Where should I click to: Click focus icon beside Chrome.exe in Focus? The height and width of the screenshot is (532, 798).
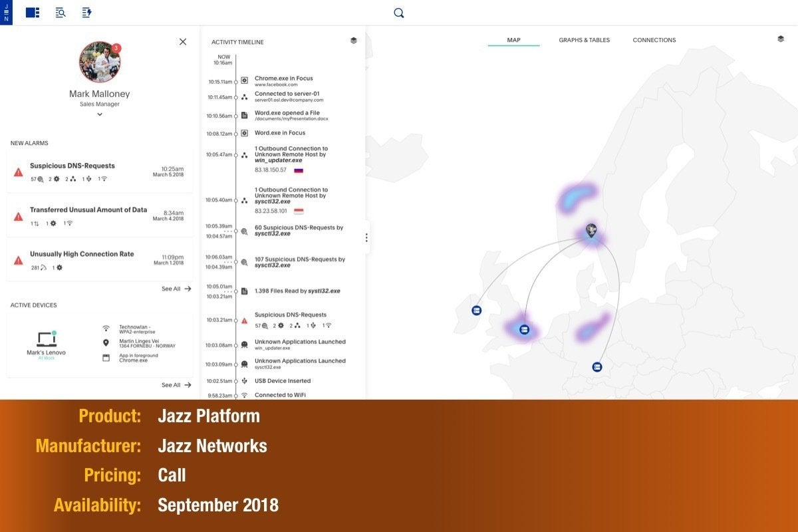[244, 80]
